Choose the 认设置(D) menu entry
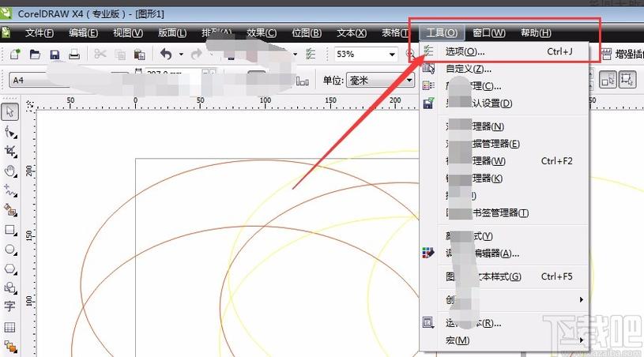The image size is (644, 357). point(505,103)
